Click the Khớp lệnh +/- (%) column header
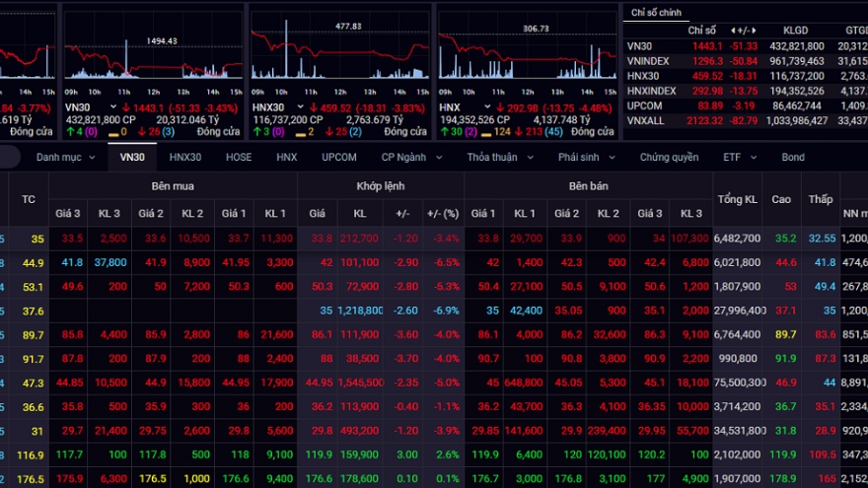868x488 pixels. pyautogui.click(x=441, y=214)
